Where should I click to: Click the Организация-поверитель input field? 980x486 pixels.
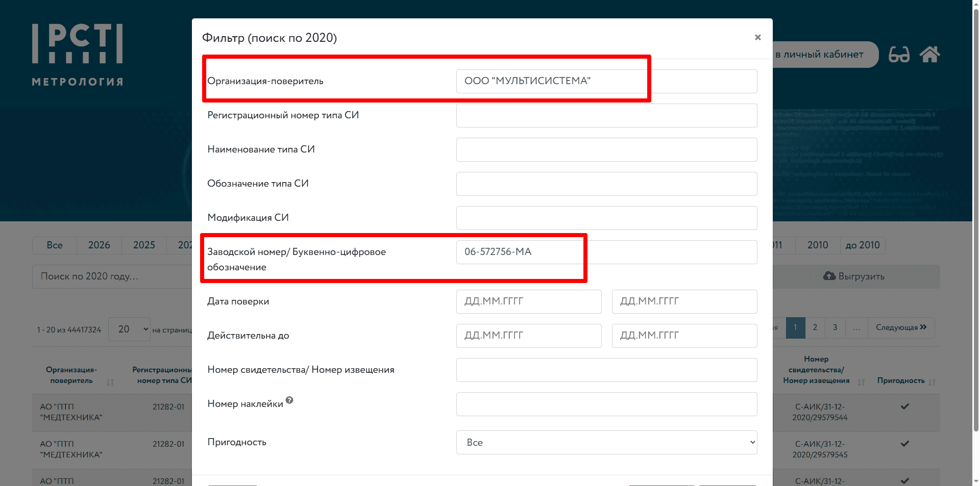tap(606, 82)
